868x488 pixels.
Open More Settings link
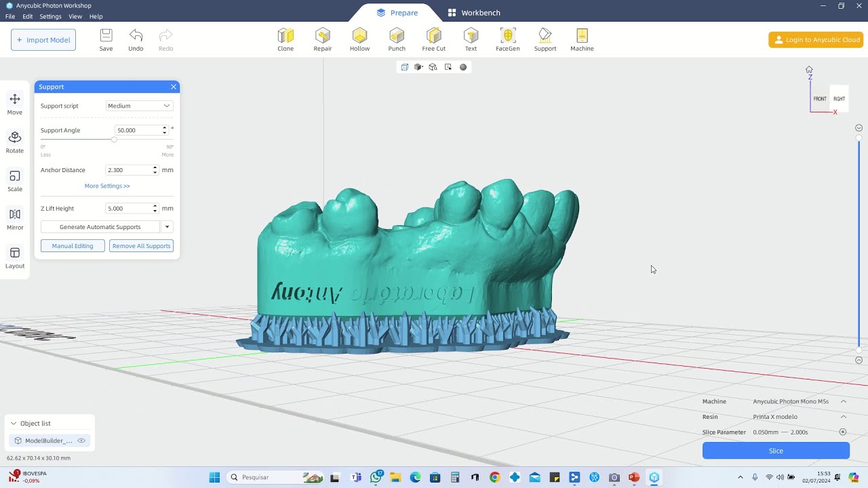point(107,186)
